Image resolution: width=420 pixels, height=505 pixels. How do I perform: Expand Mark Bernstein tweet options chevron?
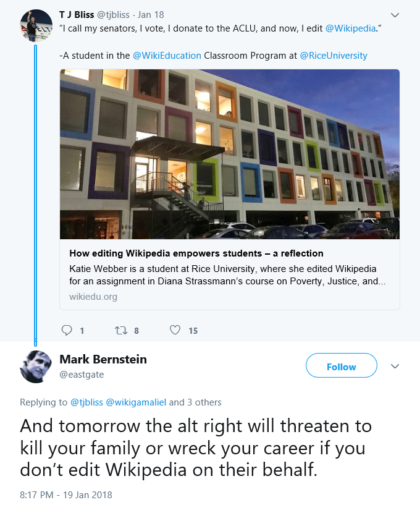click(395, 366)
